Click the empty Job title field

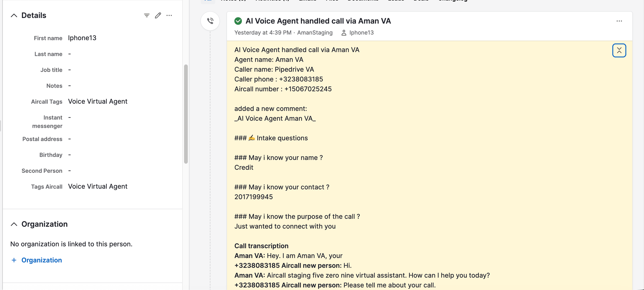coord(70,70)
